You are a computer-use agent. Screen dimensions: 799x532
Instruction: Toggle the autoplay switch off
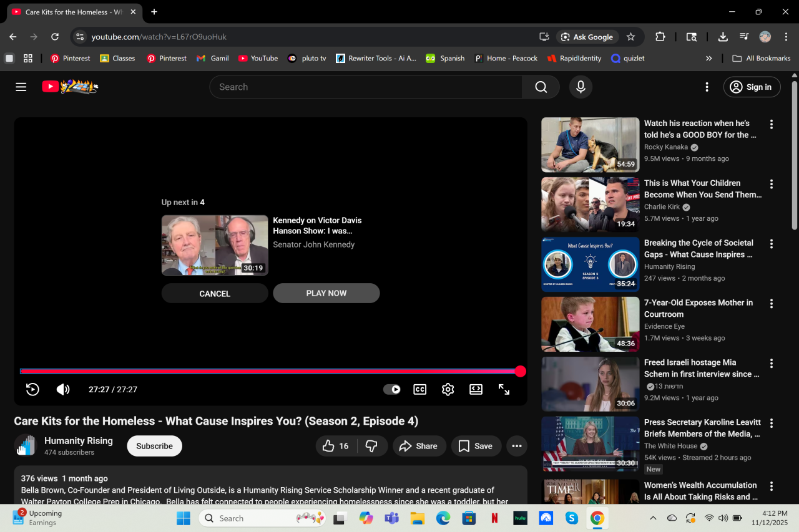tap(392, 390)
